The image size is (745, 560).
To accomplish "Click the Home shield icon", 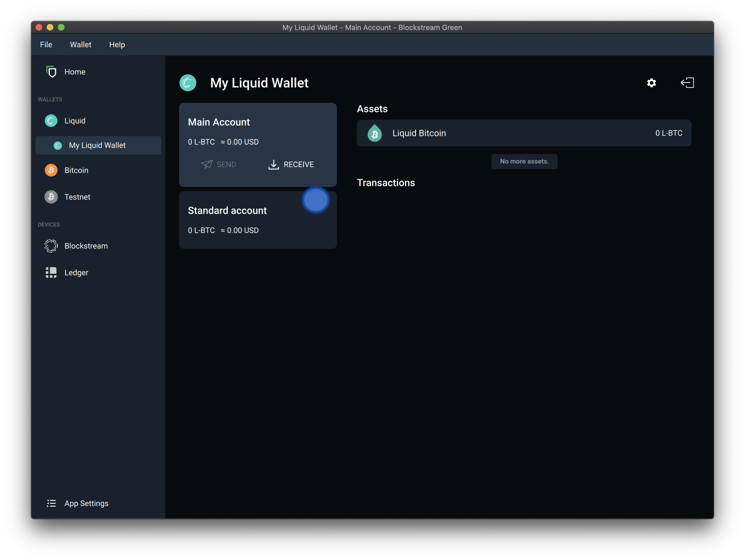I will [51, 72].
